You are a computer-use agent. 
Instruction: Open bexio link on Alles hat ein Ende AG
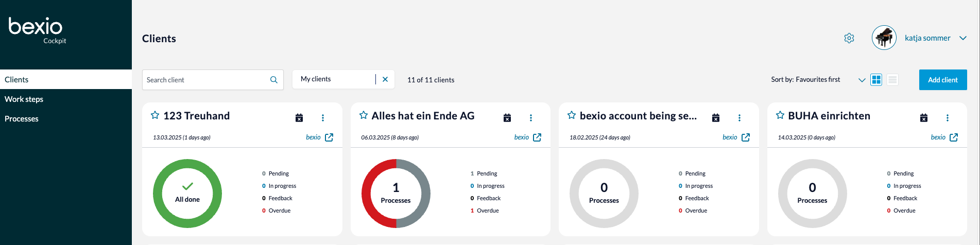pos(522,137)
